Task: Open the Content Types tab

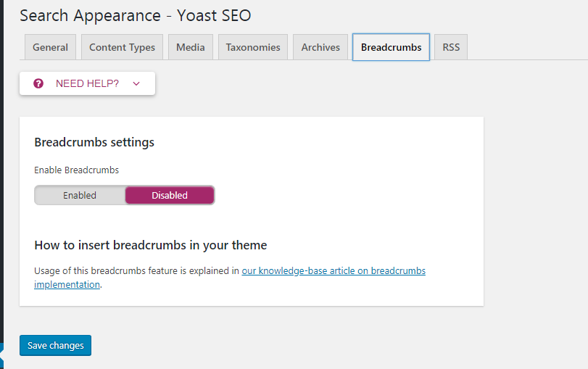Action: click(122, 47)
